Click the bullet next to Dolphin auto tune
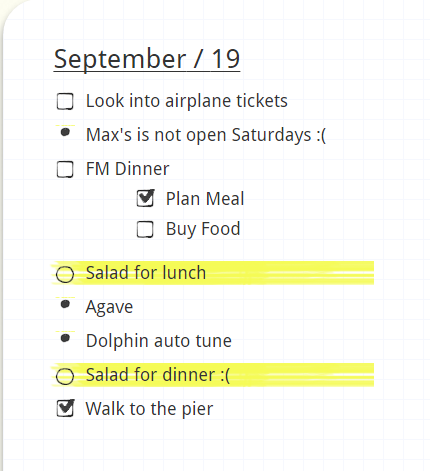The image size is (430, 471). coord(65,338)
